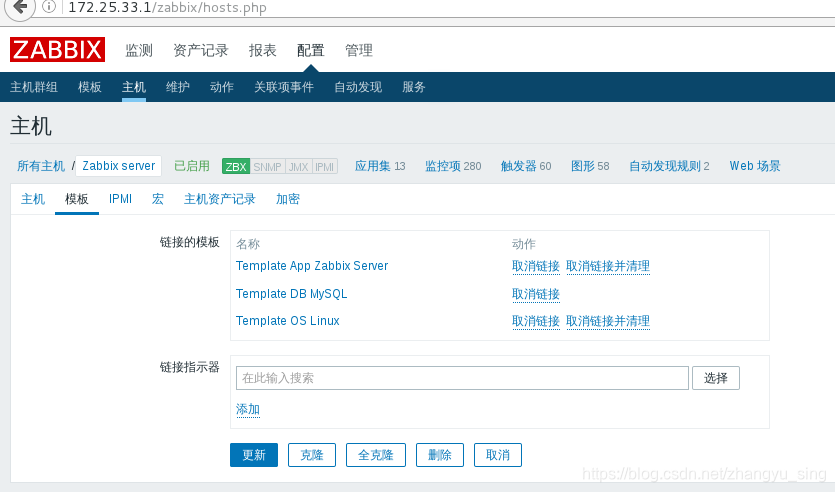Click the browser back arrow button

20,7
